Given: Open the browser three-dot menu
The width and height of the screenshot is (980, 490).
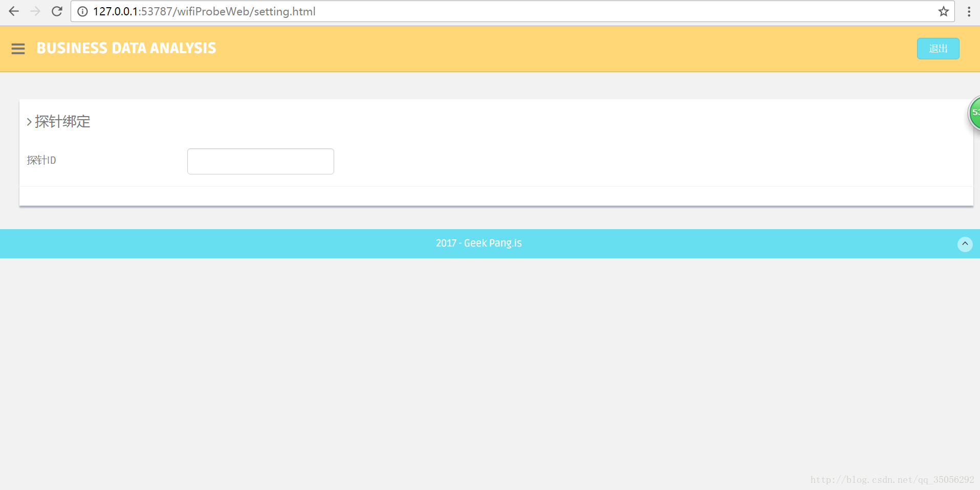Looking at the screenshot, I should click(x=969, y=11).
